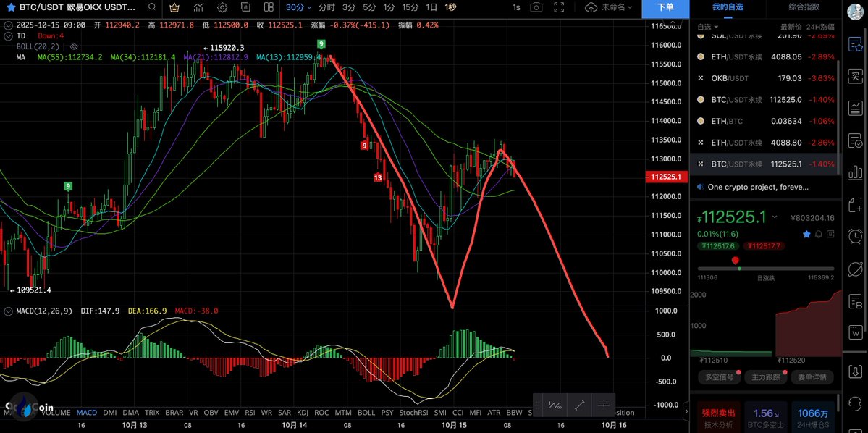The height and width of the screenshot is (433, 868).
Task: Click the crown VIP icon in toolbar
Action: [174, 7]
